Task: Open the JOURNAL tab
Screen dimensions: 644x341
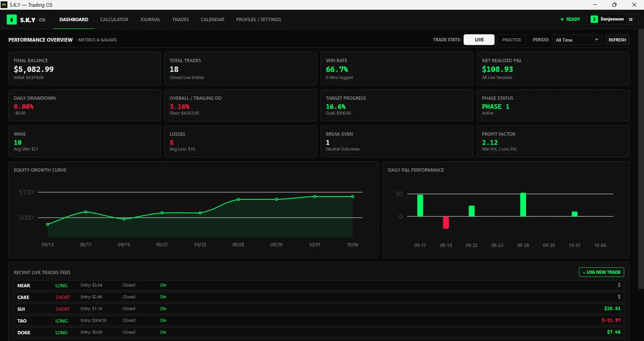Action: click(x=150, y=19)
